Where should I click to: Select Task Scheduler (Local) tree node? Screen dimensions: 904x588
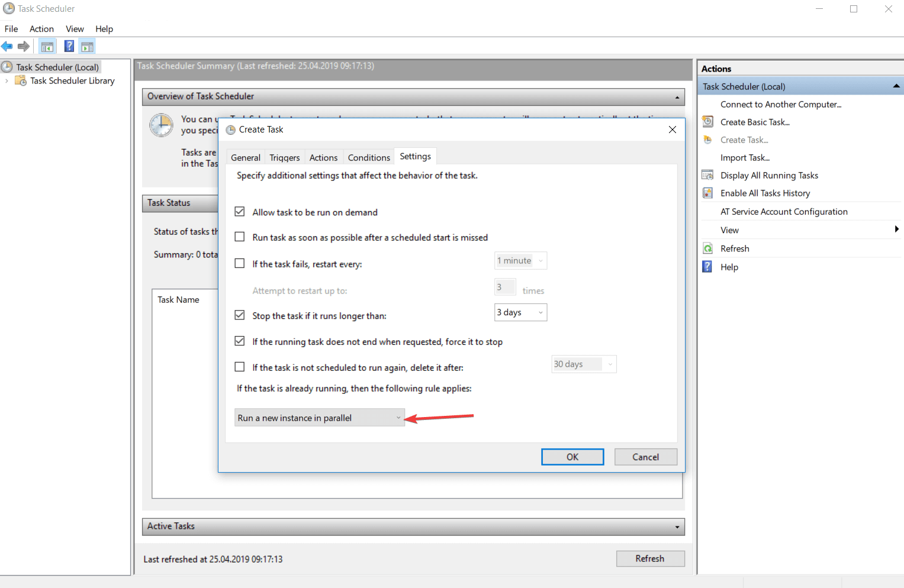57,67
